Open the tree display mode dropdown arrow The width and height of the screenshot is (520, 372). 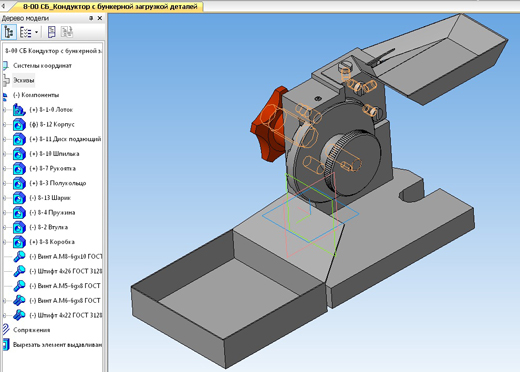click(x=37, y=32)
